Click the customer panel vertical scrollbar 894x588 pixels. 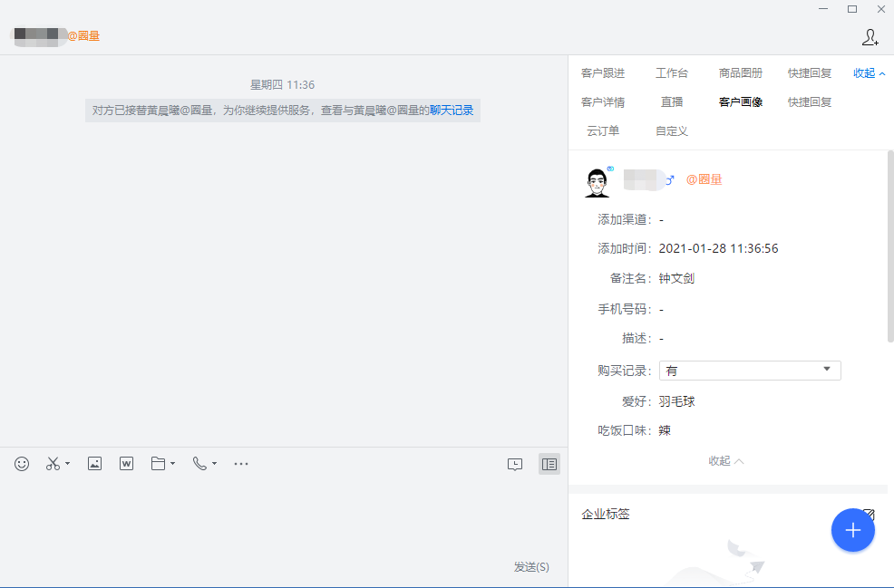(x=890, y=246)
